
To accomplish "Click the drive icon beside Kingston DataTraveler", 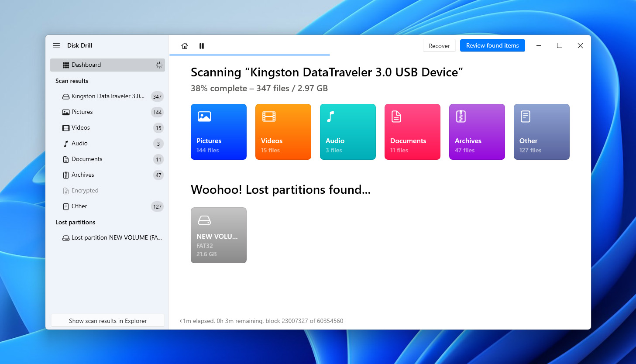I will coord(66,96).
